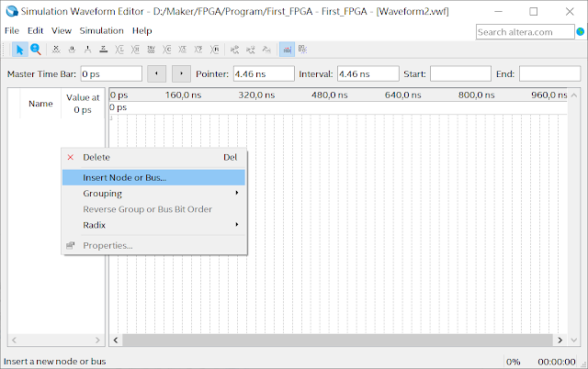Screen dimensions: 588x369
Task: Click the globe icon beside search box
Action: pos(581,32)
